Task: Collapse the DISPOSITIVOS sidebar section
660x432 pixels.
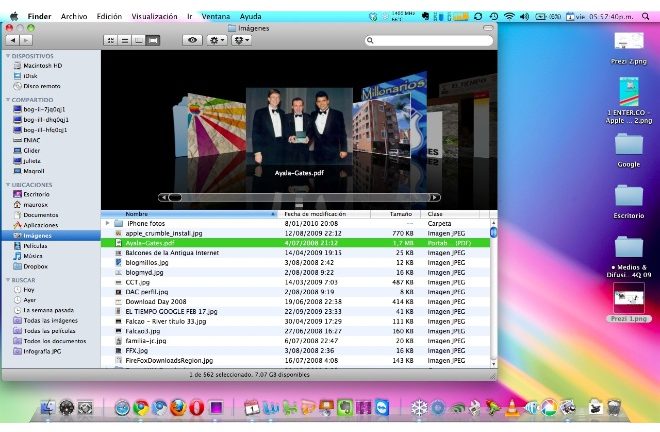Action: (x=8, y=56)
